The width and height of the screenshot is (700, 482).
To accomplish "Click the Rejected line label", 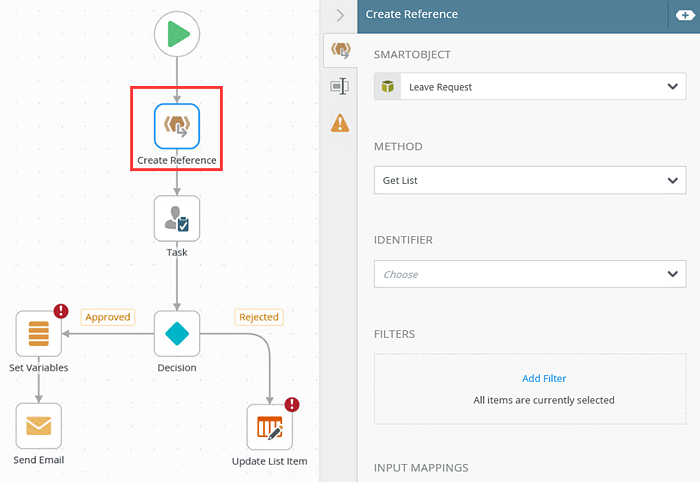I will tap(259, 317).
